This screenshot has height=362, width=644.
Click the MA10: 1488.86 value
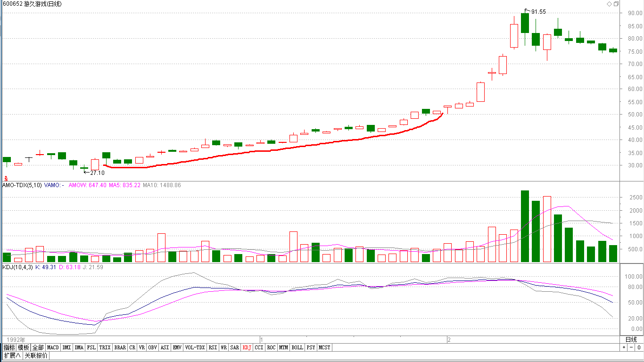pos(162,185)
